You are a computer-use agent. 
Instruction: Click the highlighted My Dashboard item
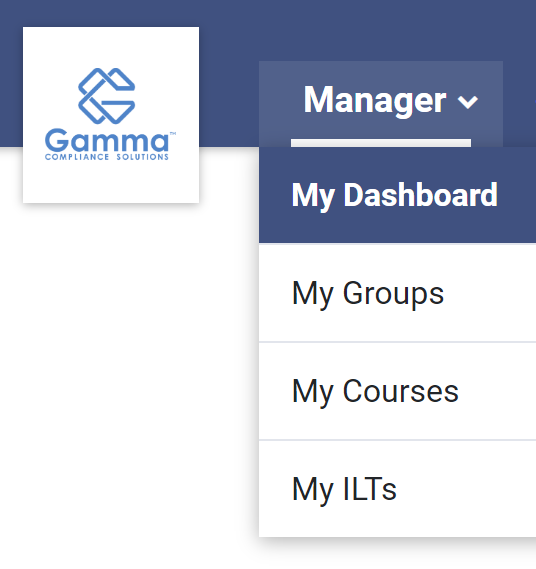click(397, 195)
